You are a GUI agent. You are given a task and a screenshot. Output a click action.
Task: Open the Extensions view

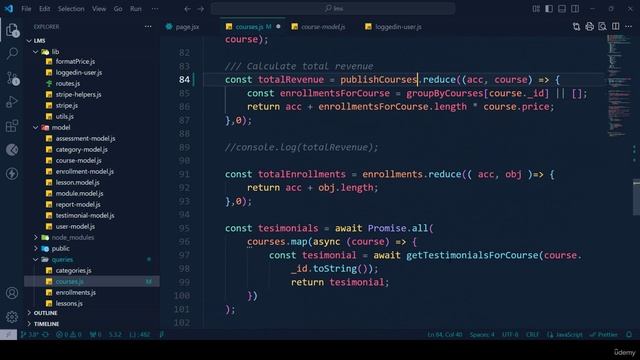point(12,126)
